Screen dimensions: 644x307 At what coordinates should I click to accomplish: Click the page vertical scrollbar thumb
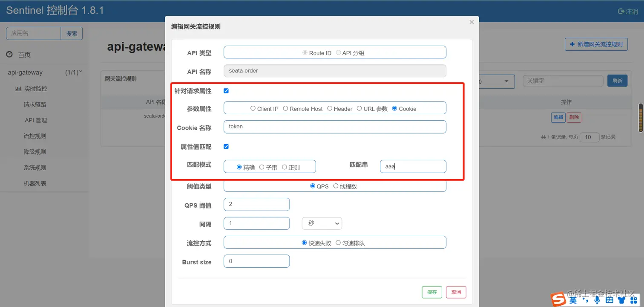click(x=641, y=117)
